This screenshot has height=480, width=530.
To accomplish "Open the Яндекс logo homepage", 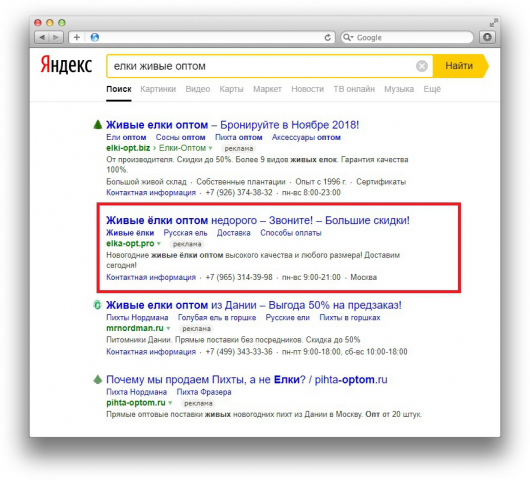I will coord(66,65).
